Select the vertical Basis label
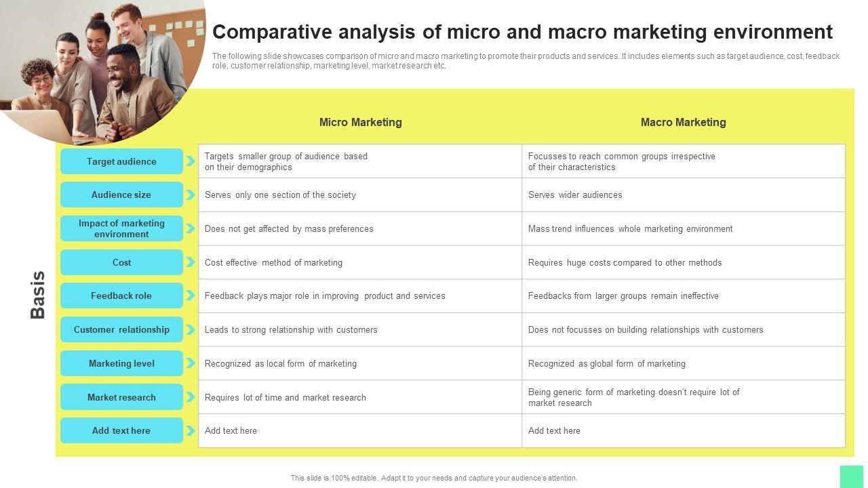Viewport: 868px width, 488px height. (x=38, y=295)
